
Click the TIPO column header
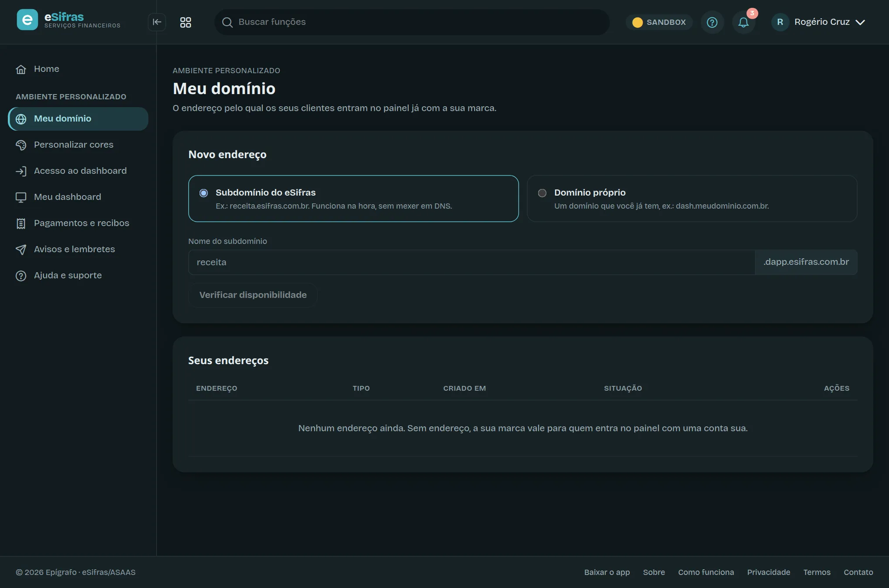tap(361, 388)
